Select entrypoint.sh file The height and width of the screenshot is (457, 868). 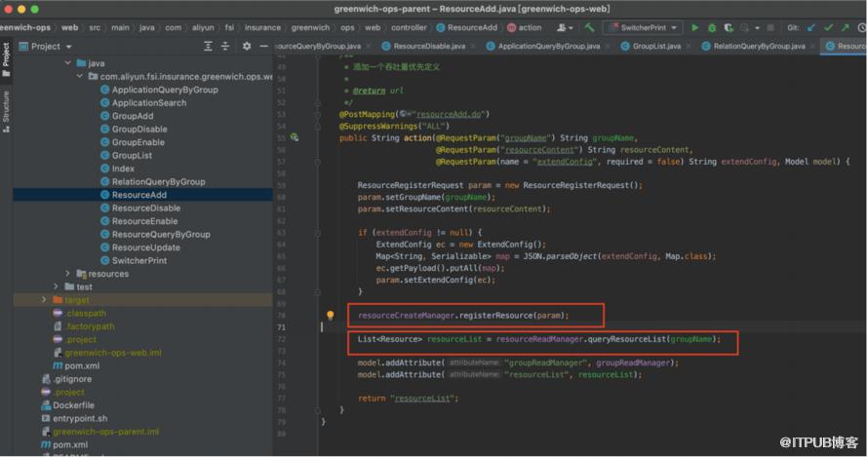coord(80,418)
